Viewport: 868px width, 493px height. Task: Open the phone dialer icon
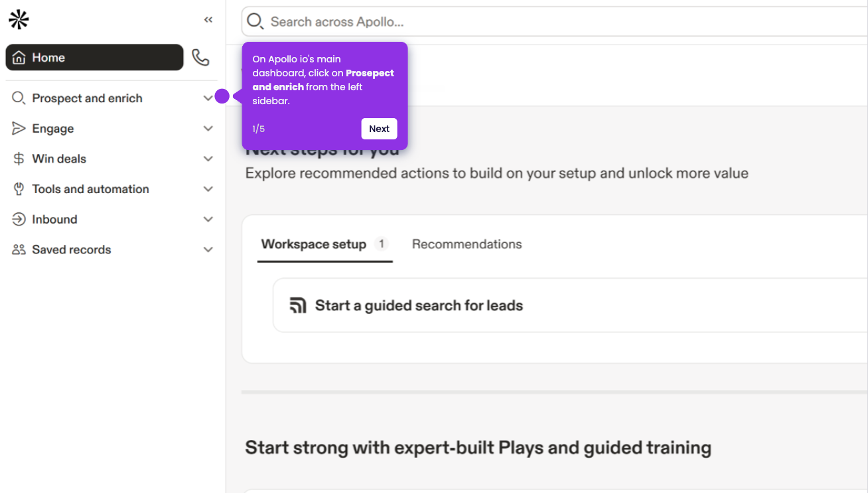[x=200, y=58]
